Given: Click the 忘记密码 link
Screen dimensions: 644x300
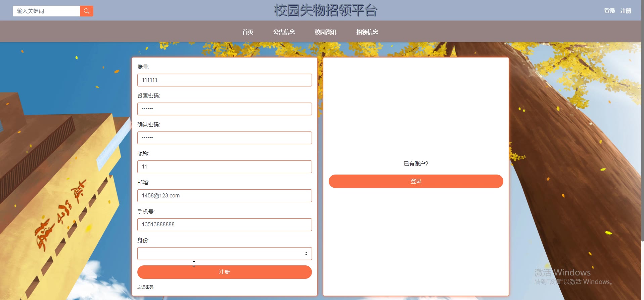Looking at the screenshot, I should [x=145, y=287].
